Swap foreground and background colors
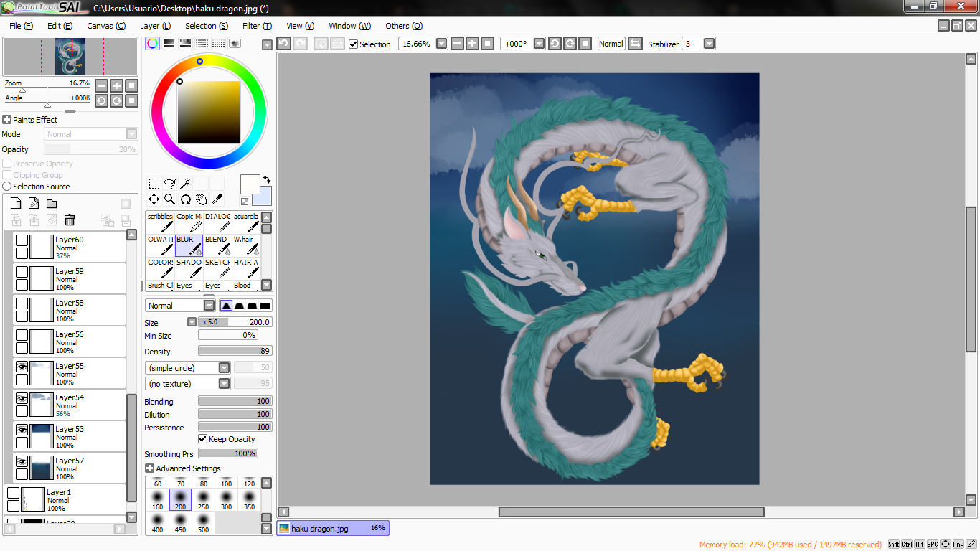The height and width of the screenshot is (551, 980). (x=267, y=179)
